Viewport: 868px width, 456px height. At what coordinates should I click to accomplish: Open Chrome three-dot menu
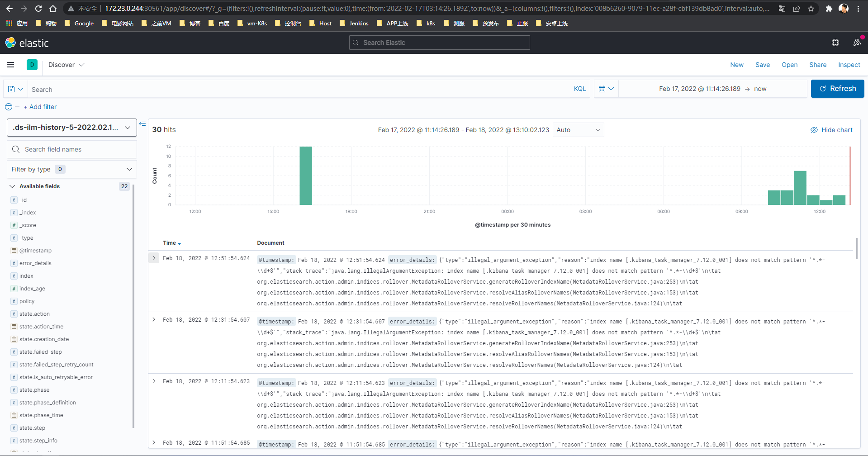pos(858,9)
